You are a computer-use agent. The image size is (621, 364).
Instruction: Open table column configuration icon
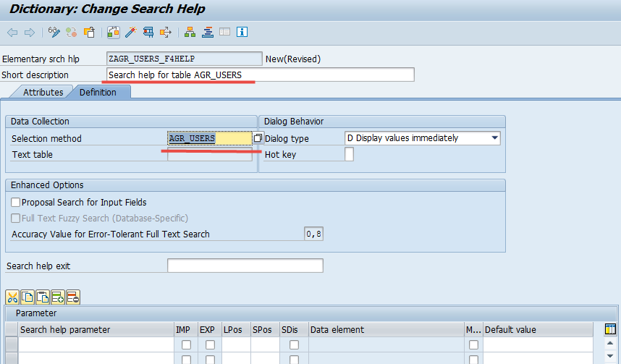pos(610,329)
